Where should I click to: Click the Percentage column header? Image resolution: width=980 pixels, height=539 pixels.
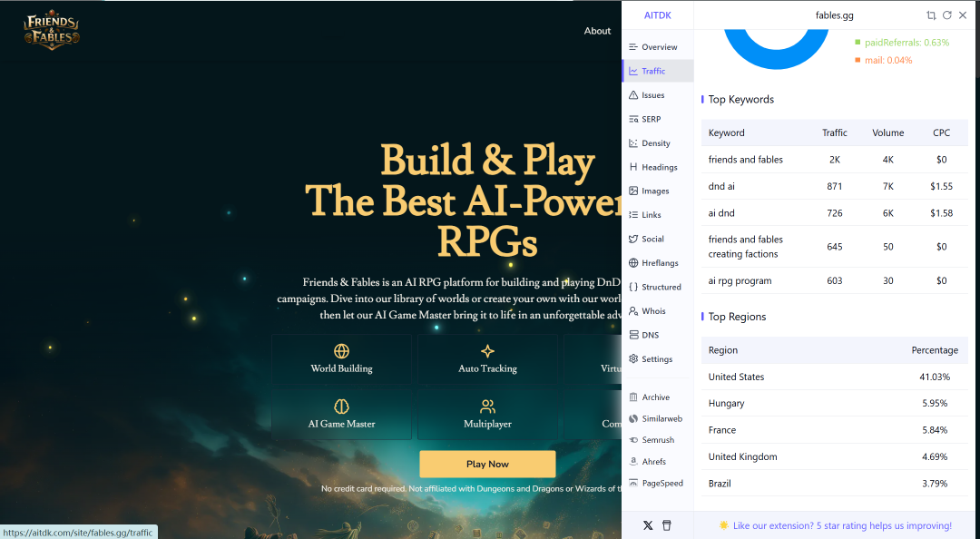[x=935, y=350]
